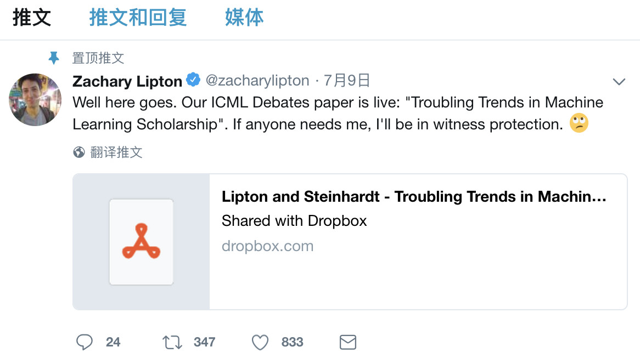The width and height of the screenshot is (640, 364).
Task: Expand the tweet options chevron menu
Action: 619,82
